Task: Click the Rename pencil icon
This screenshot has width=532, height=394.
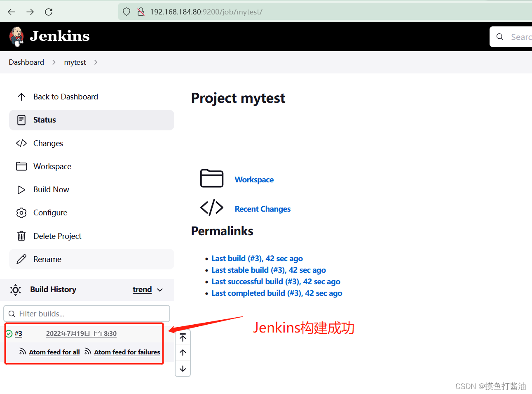Action: pos(21,259)
